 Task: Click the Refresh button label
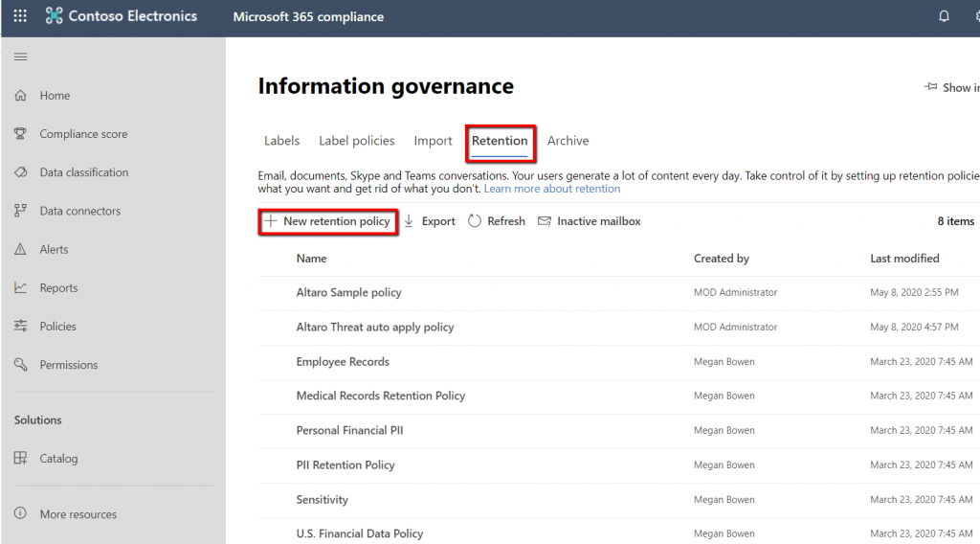tap(506, 221)
